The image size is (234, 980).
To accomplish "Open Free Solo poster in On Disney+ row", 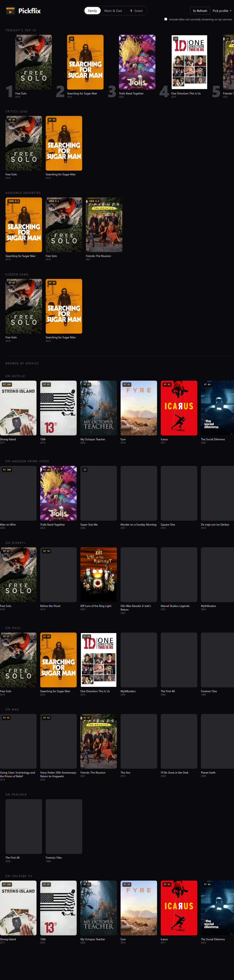I will [18, 575].
